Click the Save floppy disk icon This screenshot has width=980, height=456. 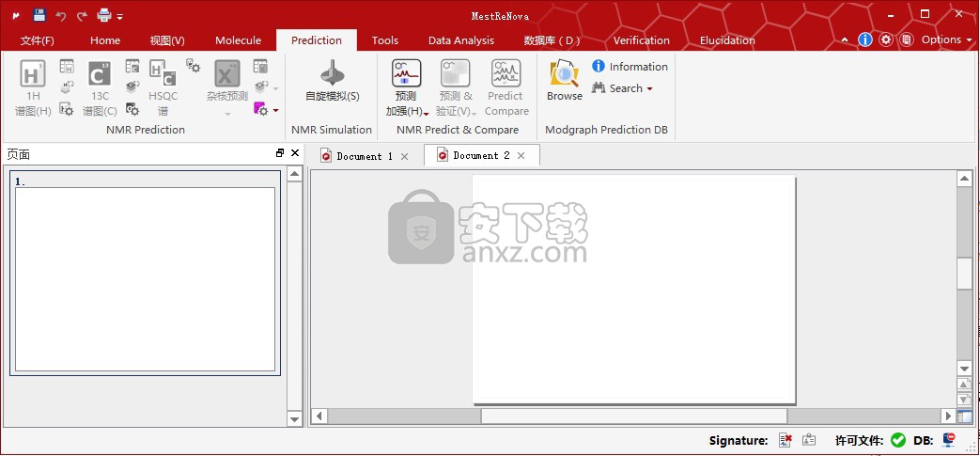pyautogui.click(x=39, y=15)
